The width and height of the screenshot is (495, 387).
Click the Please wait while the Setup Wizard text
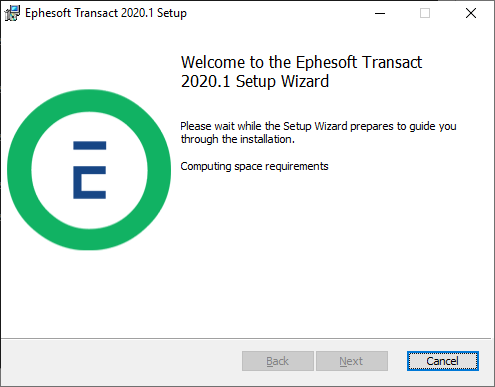click(318, 126)
